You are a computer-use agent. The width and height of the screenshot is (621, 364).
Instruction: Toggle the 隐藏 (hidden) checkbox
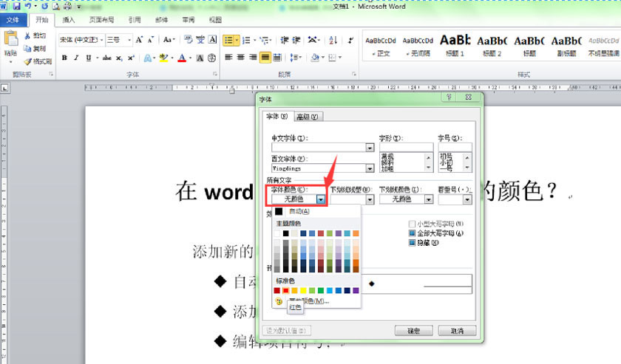(x=413, y=242)
